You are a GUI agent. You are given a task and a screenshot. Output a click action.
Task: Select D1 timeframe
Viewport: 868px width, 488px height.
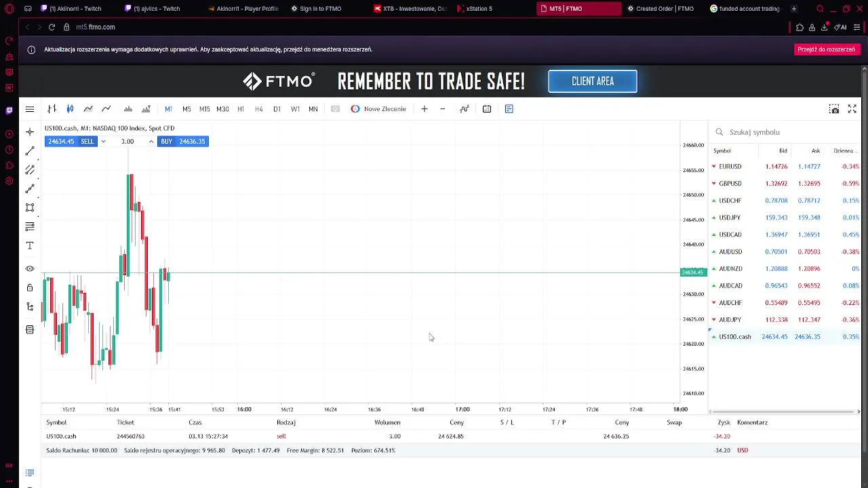[x=277, y=109]
